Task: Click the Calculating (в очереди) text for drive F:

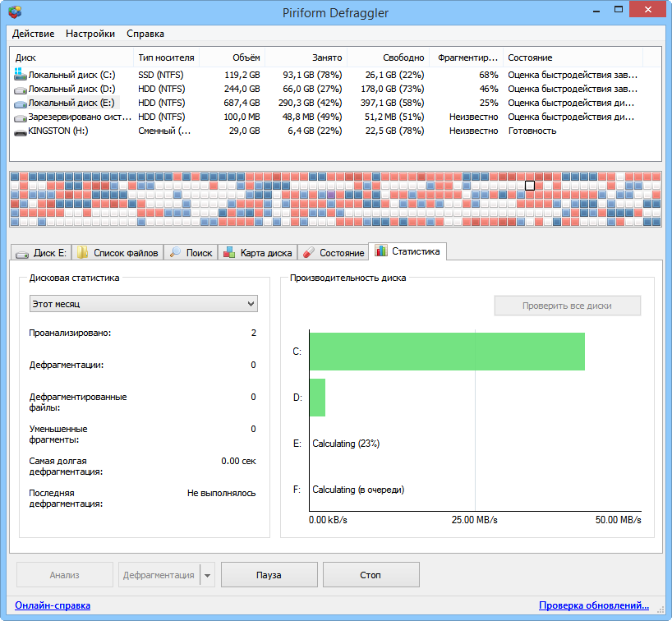Action: [358, 490]
